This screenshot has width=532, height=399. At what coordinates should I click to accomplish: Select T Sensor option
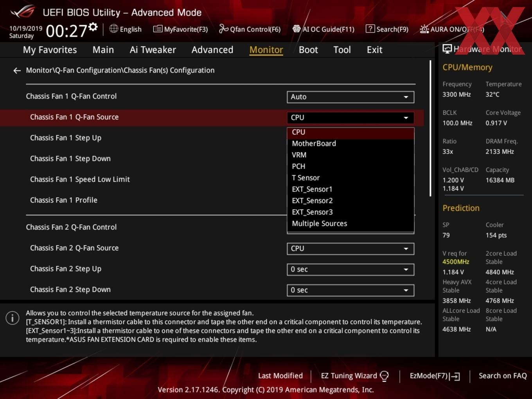click(x=350, y=178)
